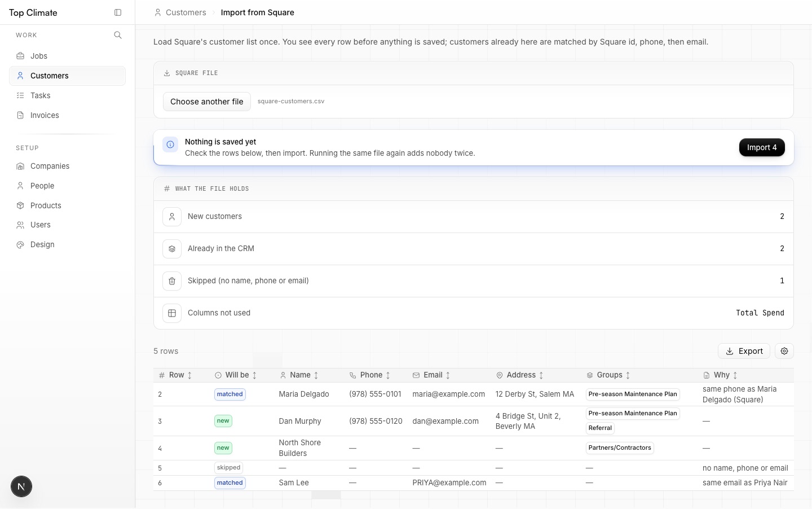Open the sidebar search icon
The width and height of the screenshot is (812, 509).
click(x=118, y=35)
